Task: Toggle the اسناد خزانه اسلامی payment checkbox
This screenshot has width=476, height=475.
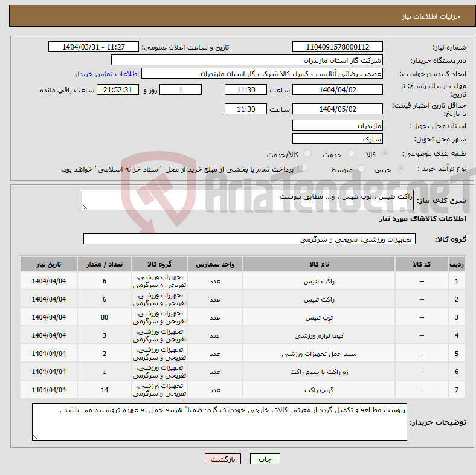Action: coord(303,167)
